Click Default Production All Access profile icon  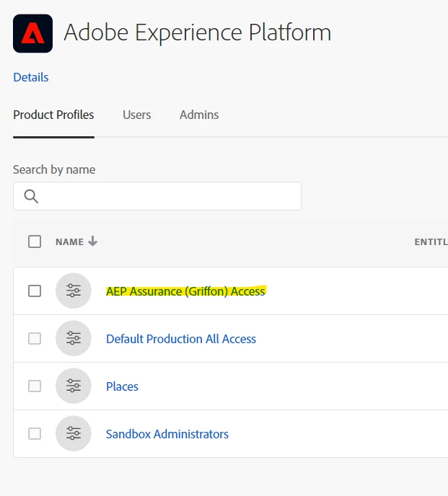pyautogui.click(x=74, y=339)
